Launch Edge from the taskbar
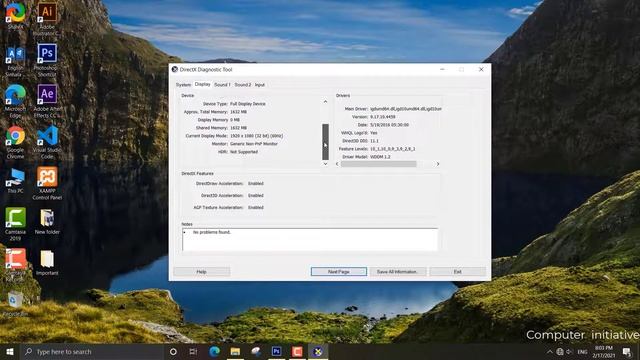This screenshot has width=640, height=360. point(214,351)
